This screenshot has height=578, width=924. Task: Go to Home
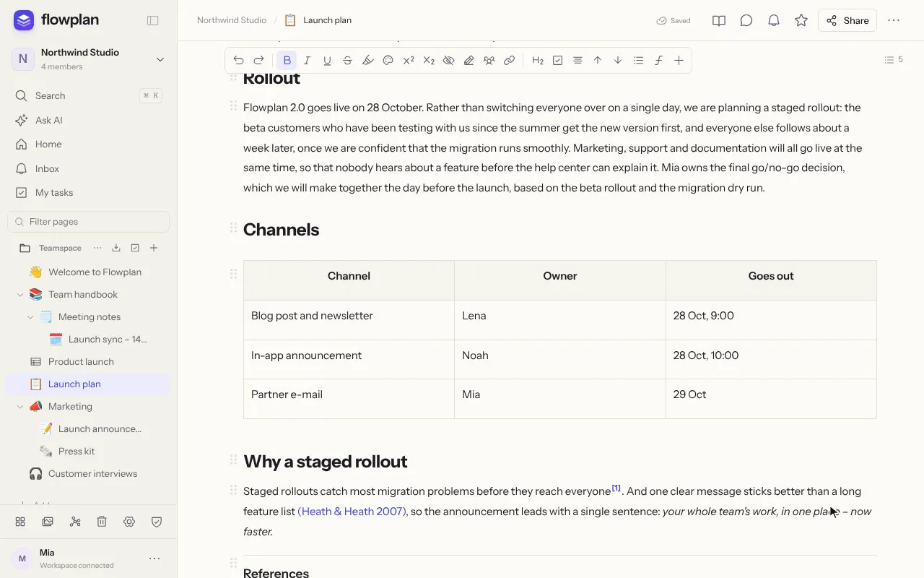pos(88,144)
